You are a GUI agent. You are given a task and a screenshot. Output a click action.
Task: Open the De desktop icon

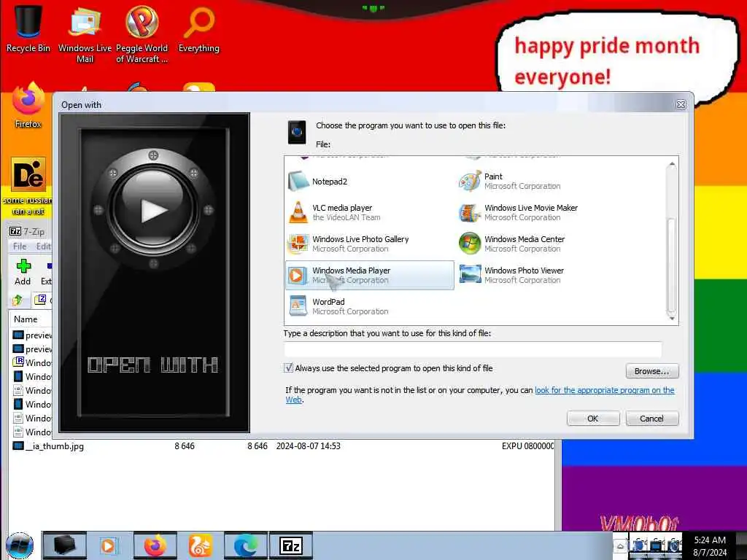click(28, 186)
